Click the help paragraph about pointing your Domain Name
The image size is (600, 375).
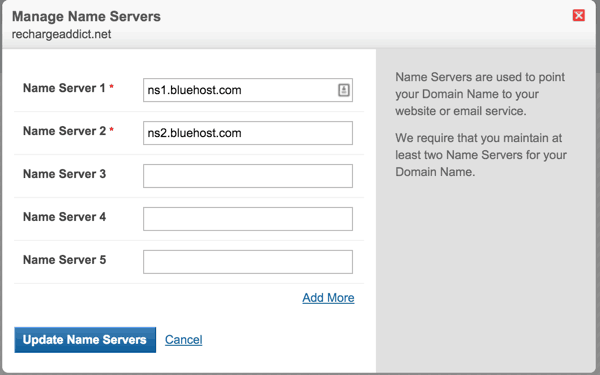480,94
